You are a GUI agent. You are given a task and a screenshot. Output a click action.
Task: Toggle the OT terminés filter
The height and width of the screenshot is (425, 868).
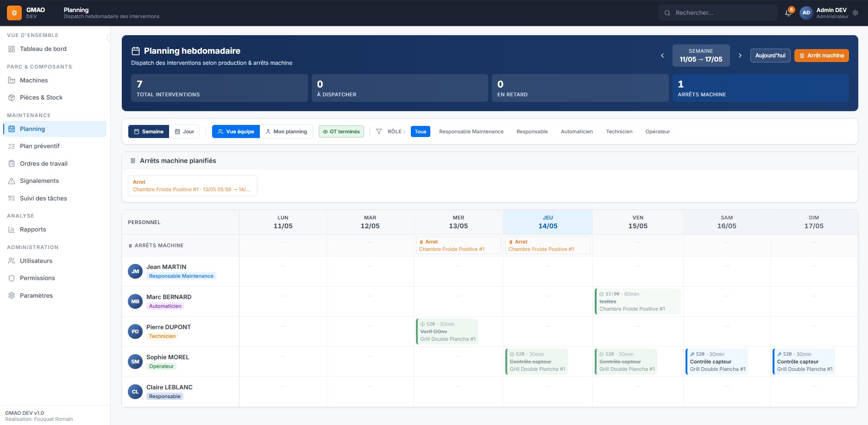click(341, 131)
